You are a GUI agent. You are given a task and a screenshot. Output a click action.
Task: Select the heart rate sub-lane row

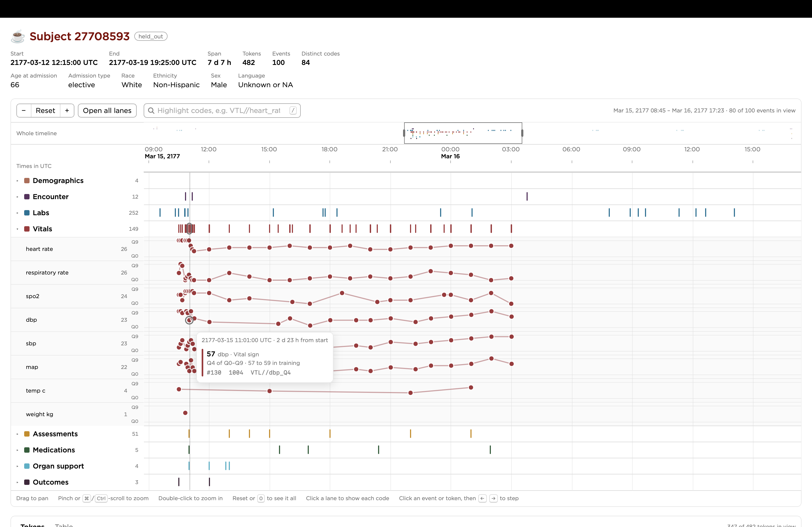[77, 249]
